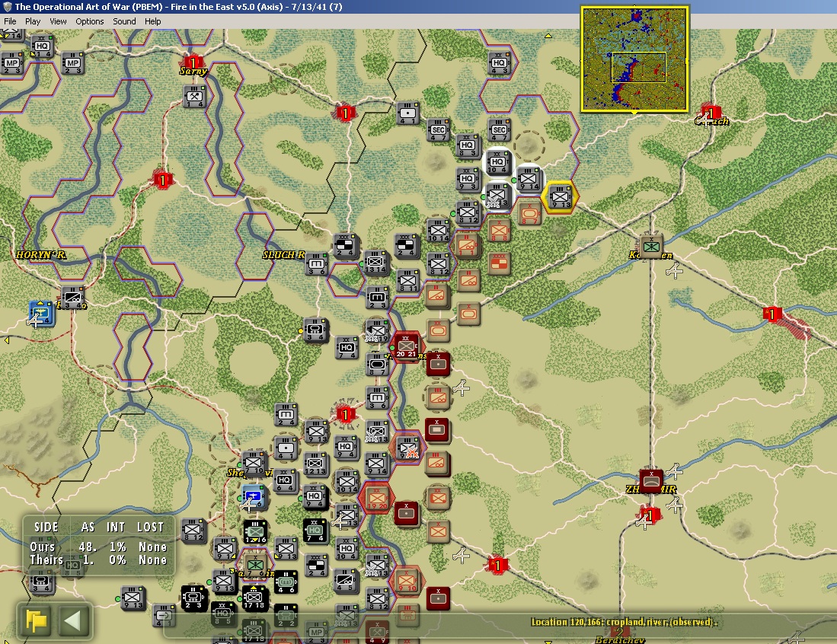Select the black 4 6 unit
This screenshot has height=644, width=837.
pos(286,582)
